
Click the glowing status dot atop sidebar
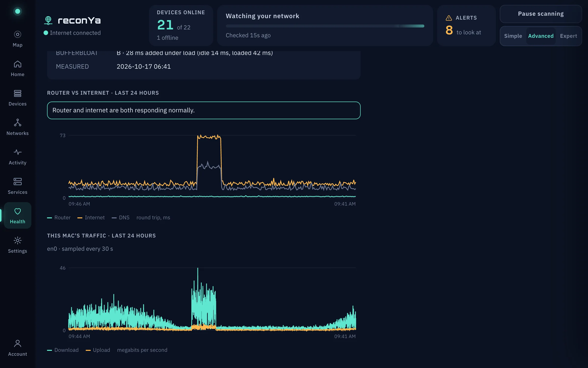click(17, 11)
